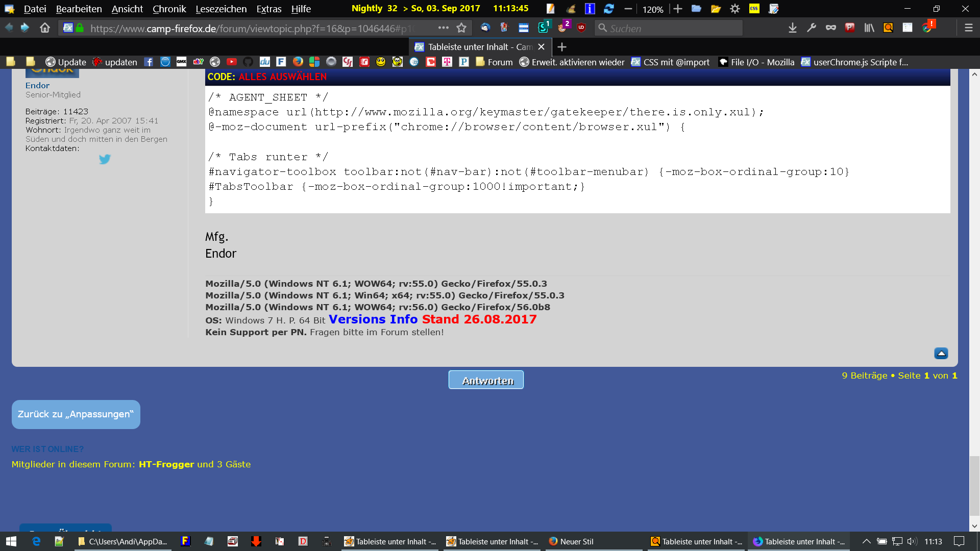Expand the Forum bookmarks folder
Viewport: 980px width, 551px height.
coord(494,62)
